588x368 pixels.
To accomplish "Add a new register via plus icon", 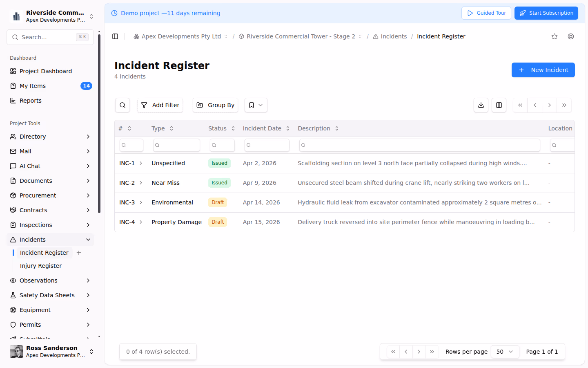I will click(x=79, y=253).
